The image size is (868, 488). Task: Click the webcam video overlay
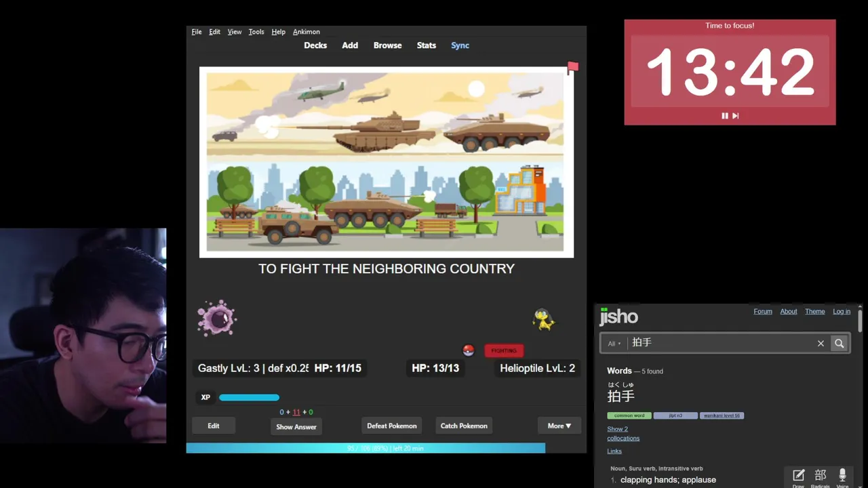(83, 335)
